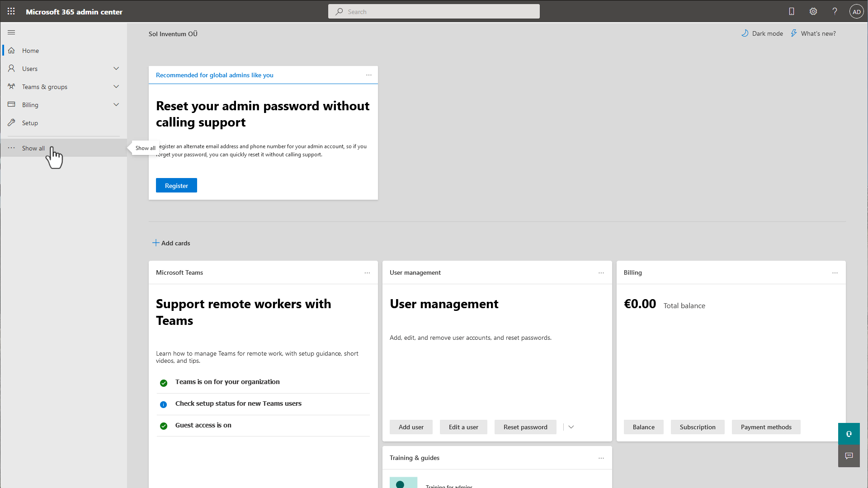Toggle the User management dropdown arrow

pos(571,427)
